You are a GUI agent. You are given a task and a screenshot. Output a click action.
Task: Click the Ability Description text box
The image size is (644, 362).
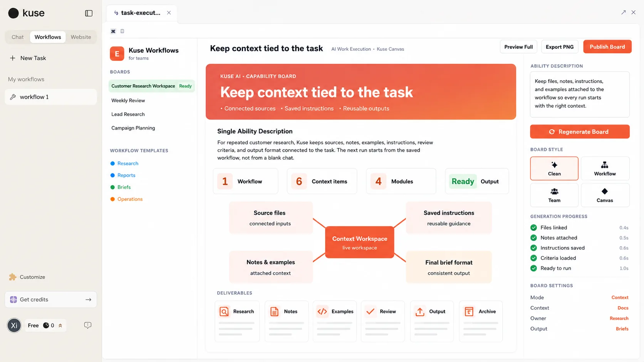coord(580,94)
